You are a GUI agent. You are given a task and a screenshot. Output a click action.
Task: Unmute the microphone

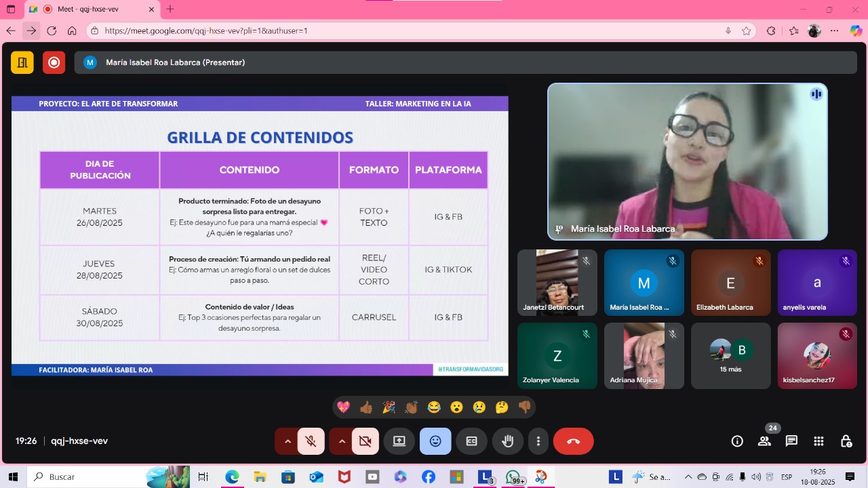coord(311,441)
